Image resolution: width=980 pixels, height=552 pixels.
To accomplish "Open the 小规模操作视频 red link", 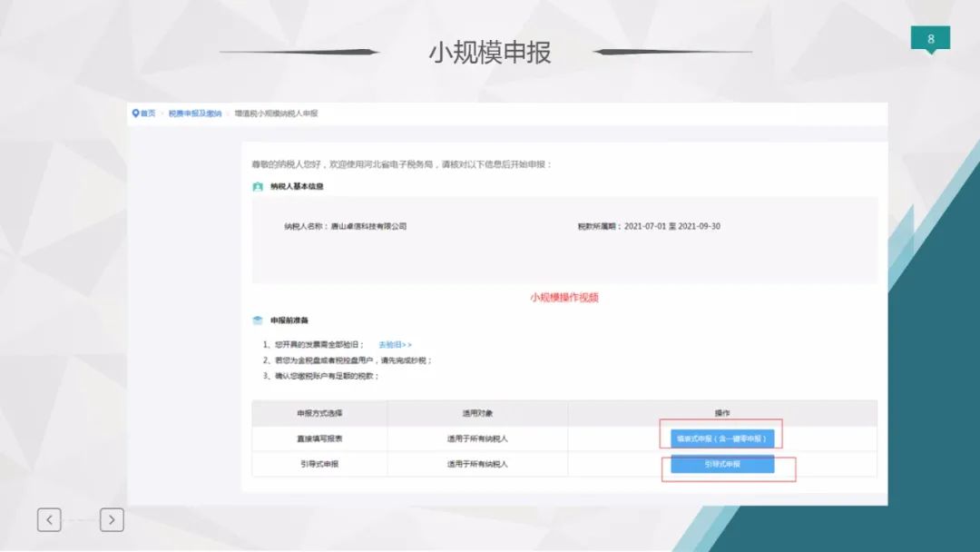I will coord(564,298).
